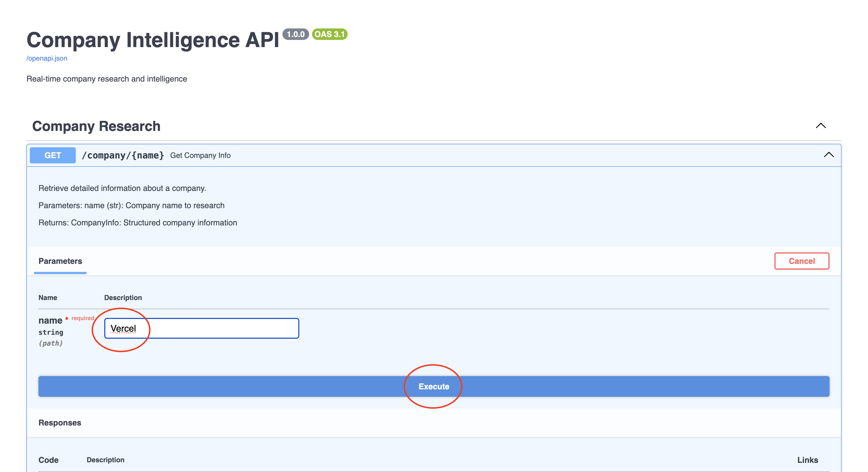
Task: Click the GET method badge
Action: (x=53, y=155)
